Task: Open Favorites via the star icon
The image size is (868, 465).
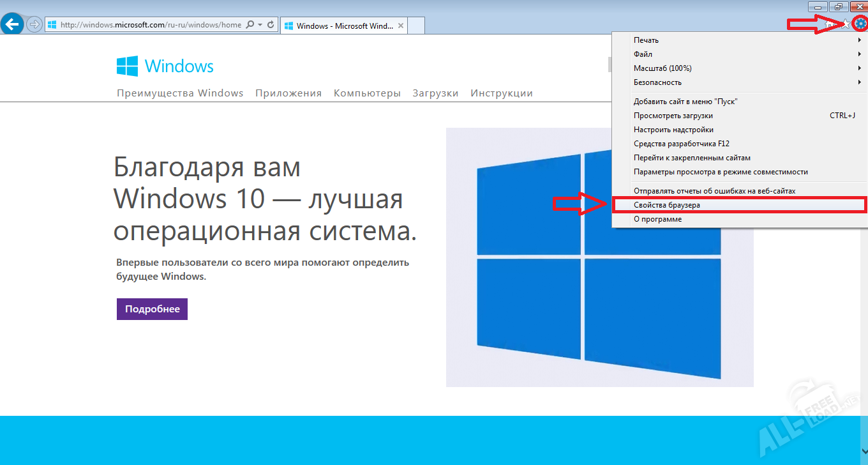Action: click(844, 24)
